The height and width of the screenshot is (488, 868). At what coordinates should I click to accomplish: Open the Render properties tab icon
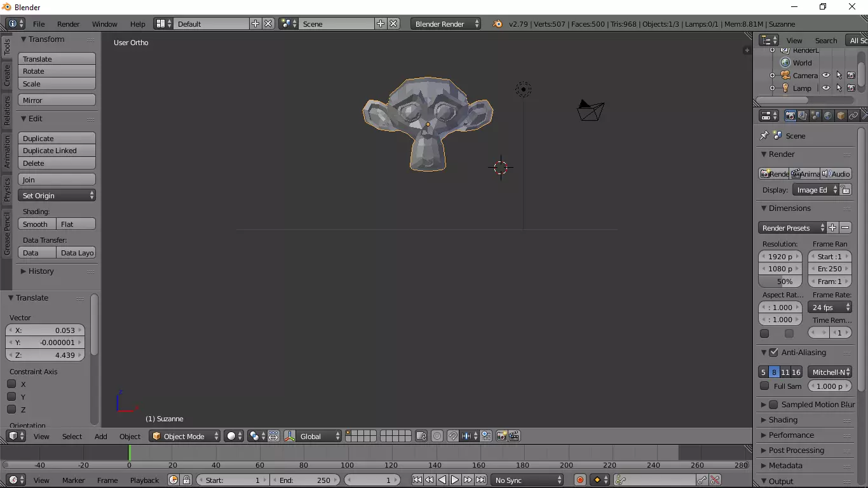pyautogui.click(x=790, y=116)
